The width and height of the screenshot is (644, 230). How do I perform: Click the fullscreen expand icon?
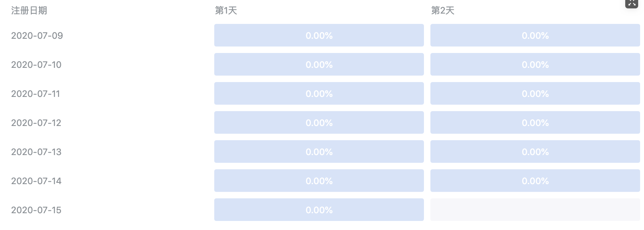click(x=631, y=3)
